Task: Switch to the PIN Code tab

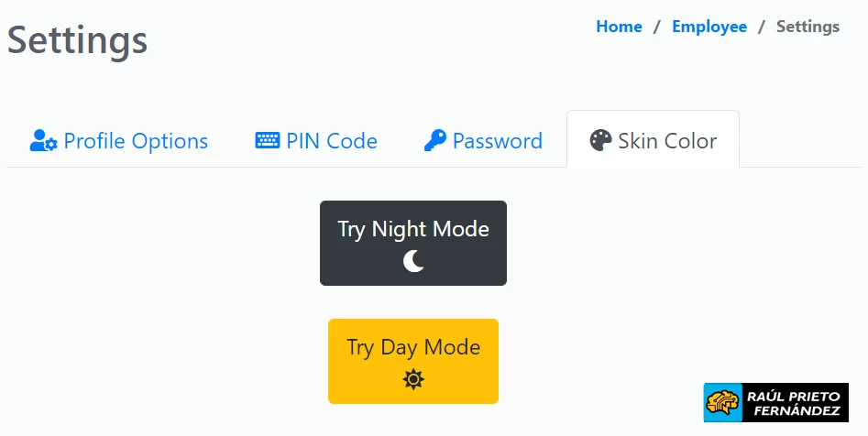Action: point(316,140)
